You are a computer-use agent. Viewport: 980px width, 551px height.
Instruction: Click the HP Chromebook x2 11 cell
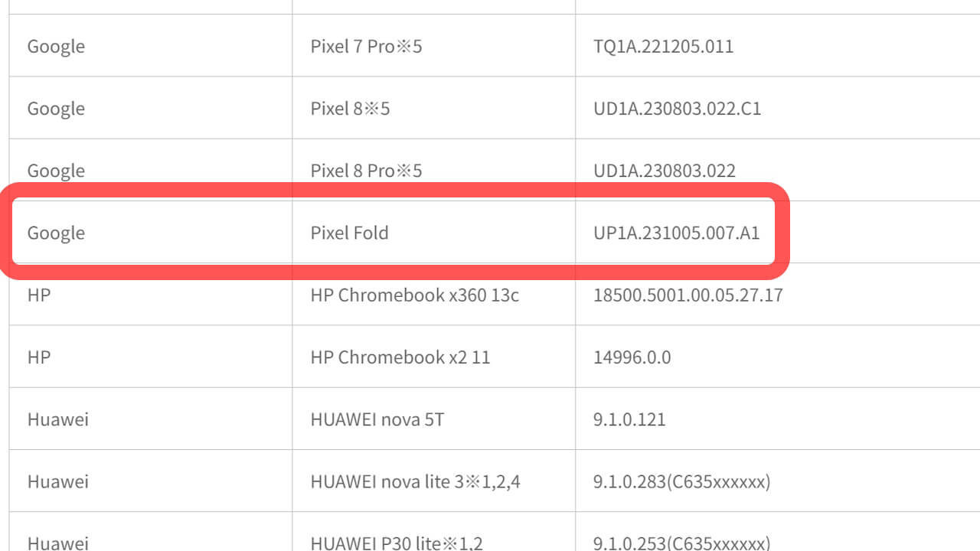click(400, 357)
